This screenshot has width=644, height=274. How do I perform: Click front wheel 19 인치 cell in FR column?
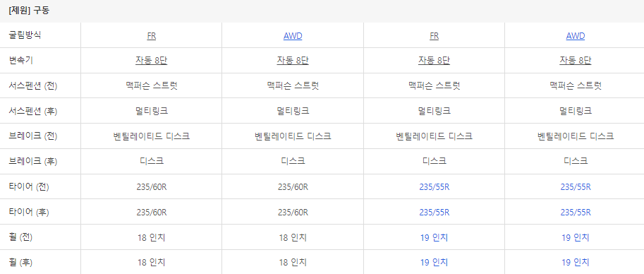(x=434, y=237)
